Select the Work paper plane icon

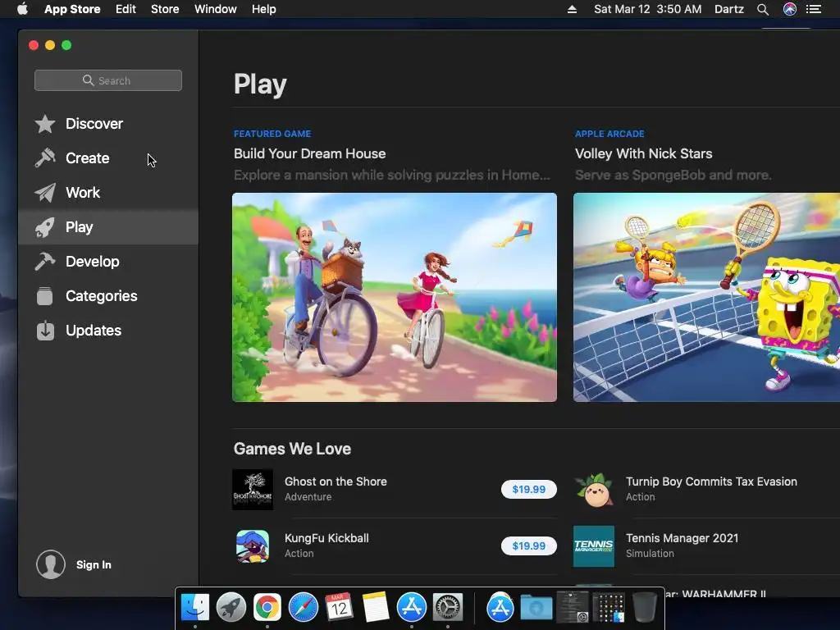[x=45, y=193]
